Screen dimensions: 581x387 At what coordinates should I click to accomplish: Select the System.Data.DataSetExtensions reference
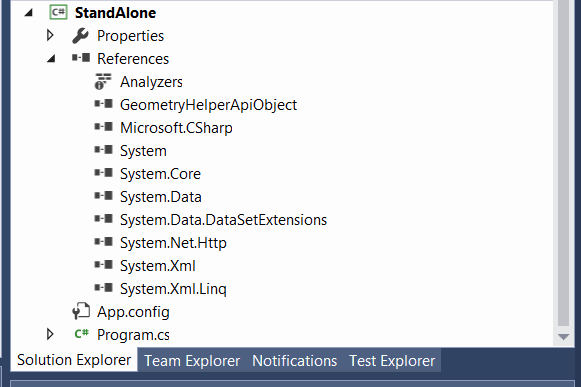[x=223, y=220]
